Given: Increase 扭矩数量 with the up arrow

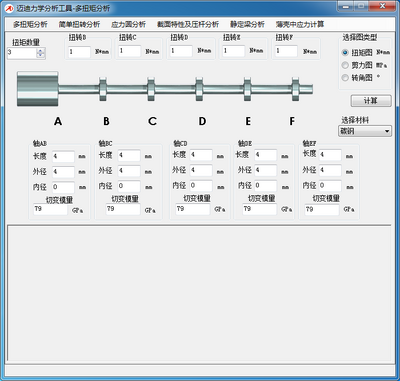Looking at the screenshot, I should (41, 50).
